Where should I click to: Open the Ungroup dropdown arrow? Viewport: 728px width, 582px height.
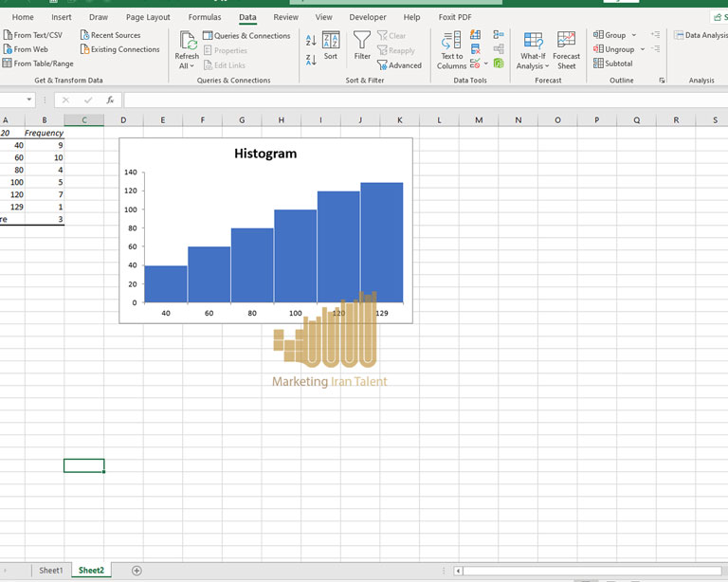point(642,49)
